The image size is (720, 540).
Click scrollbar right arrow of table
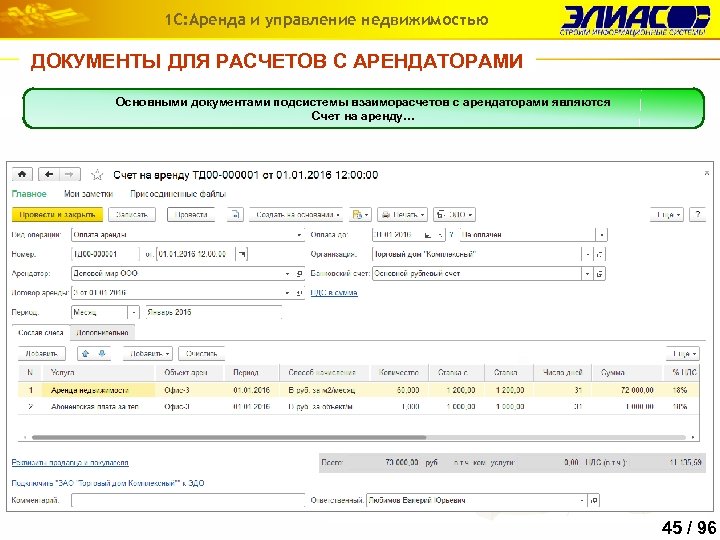click(693, 438)
